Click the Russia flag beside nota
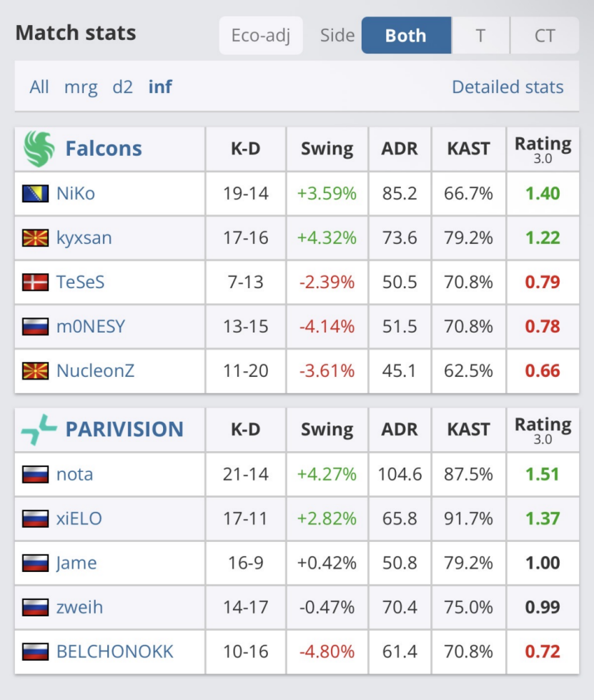The image size is (594, 700). 35,474
